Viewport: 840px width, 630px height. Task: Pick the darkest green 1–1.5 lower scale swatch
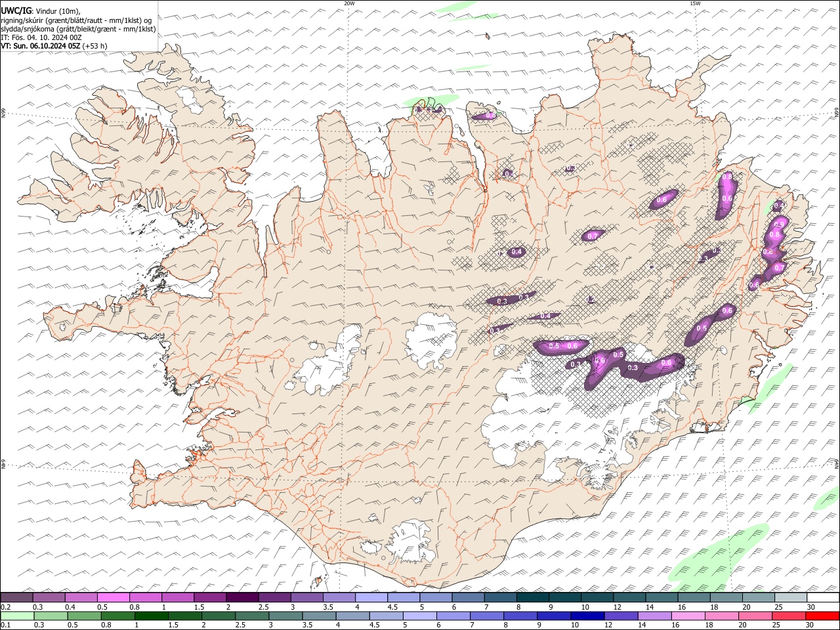152,616
